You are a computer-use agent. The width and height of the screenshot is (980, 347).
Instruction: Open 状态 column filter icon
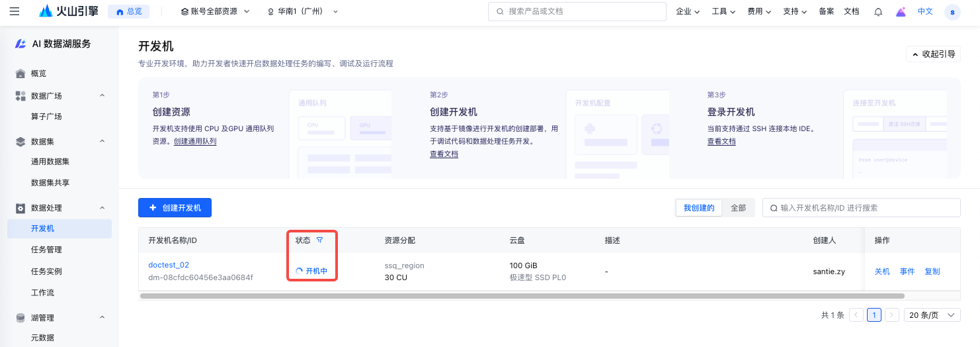[320, 240]
